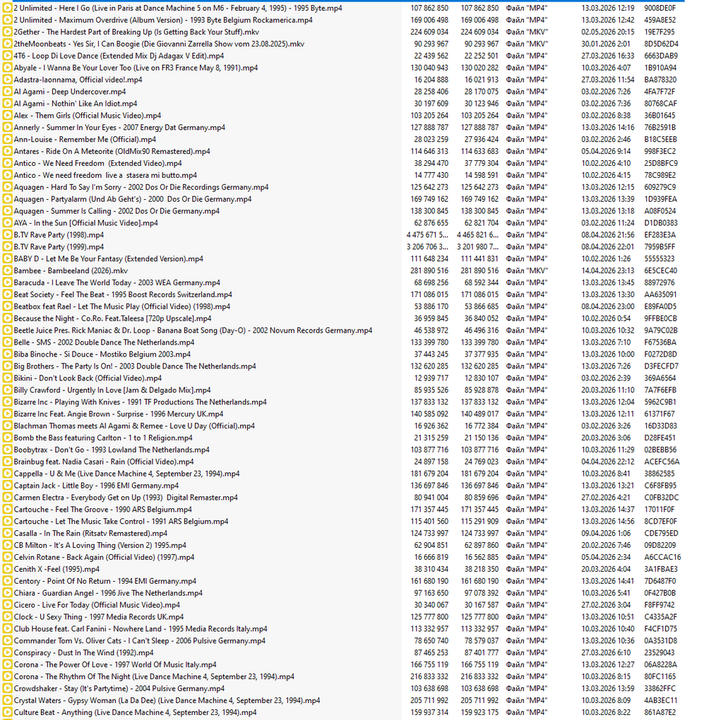Select the icon beside Brainbug feat. Nadia Casari - Rain
This screenshot has width=728, height=720.
tap(7, 462)
